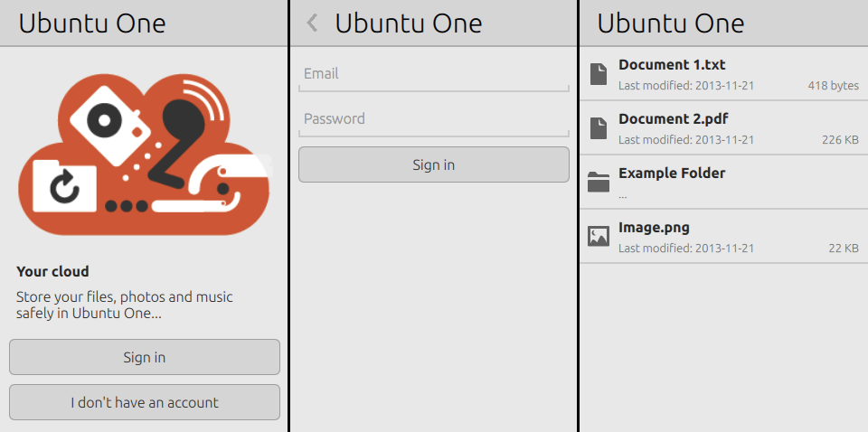Click inside the Email field

pyautogui.click(x=434, y=77)
